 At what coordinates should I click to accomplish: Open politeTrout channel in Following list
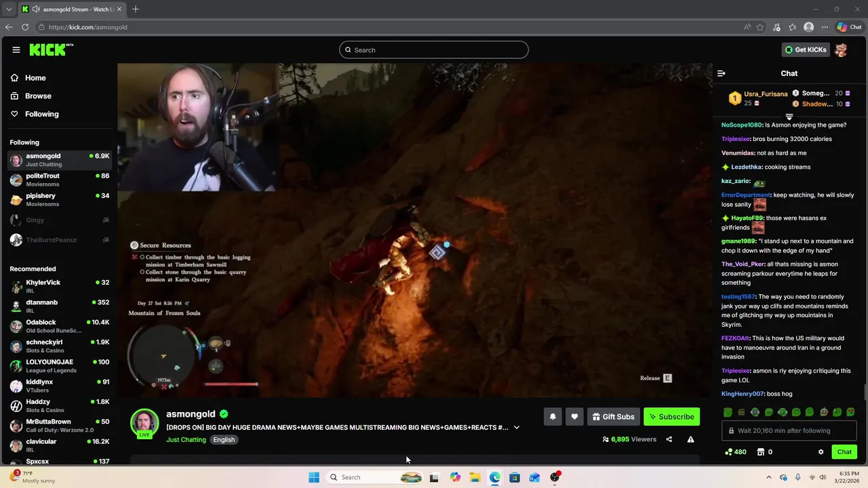point(59,180)
